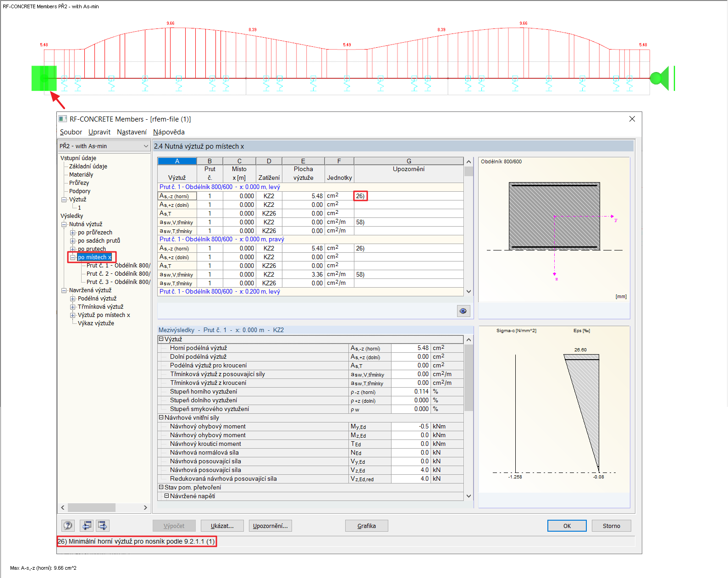Click the Návrhová posouvající síla Vz,Ed row
The image size is (728, 578).
(310, 470)
